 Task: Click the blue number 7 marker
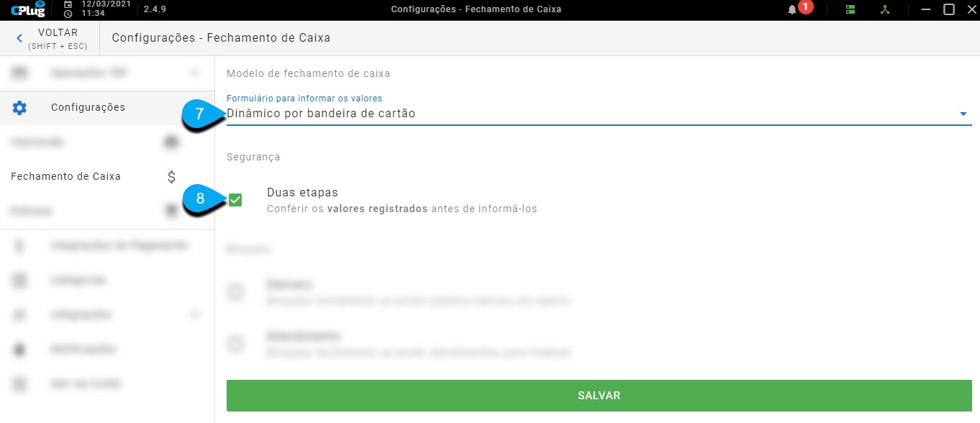coord(200,114)
